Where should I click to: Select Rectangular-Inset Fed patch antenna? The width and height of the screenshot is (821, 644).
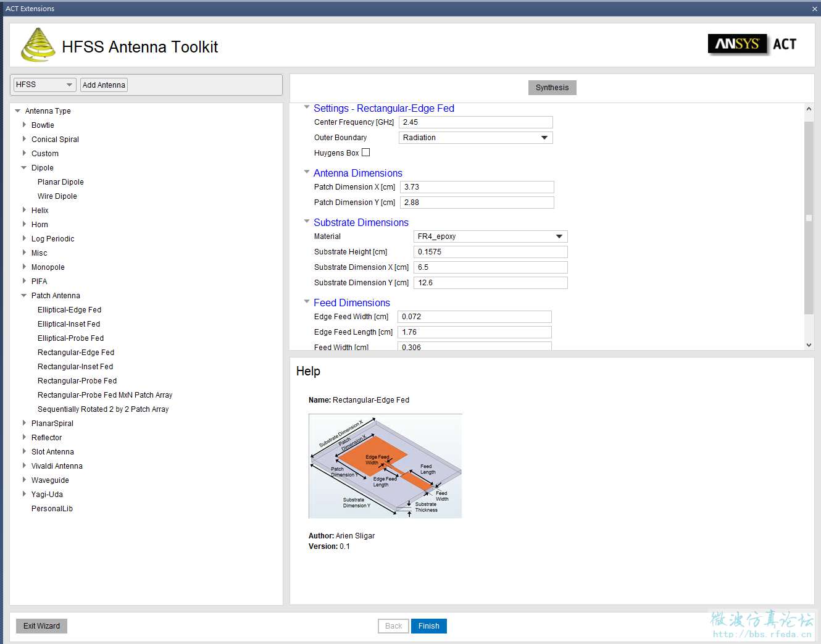click(75, 367)
